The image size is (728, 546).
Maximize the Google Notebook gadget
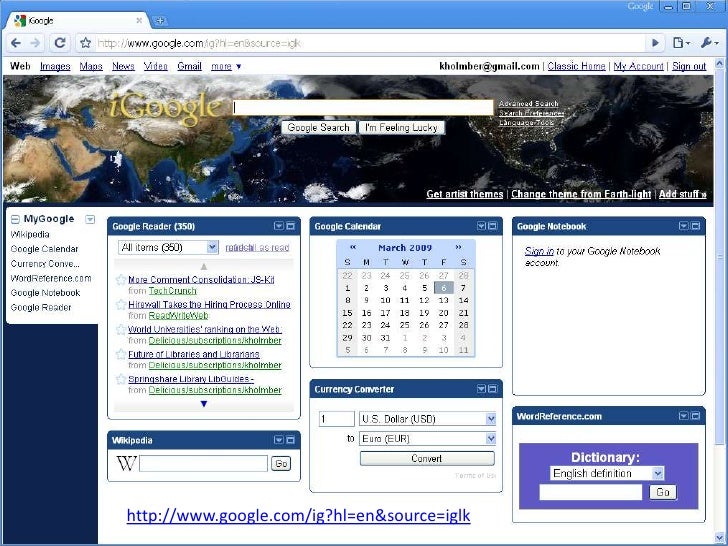tap(696, 226)
